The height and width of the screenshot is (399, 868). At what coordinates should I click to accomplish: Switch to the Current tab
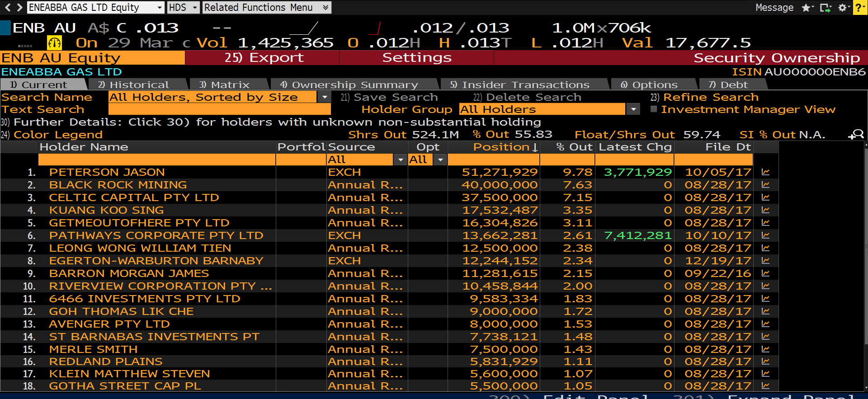(x=43, y=84)
